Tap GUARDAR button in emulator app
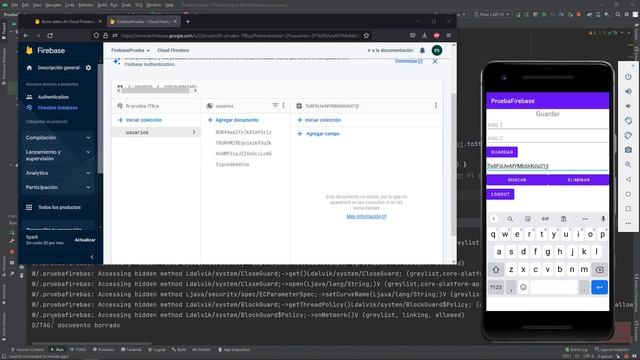Viewport: 640px width, 360px height. click(502, 152)
